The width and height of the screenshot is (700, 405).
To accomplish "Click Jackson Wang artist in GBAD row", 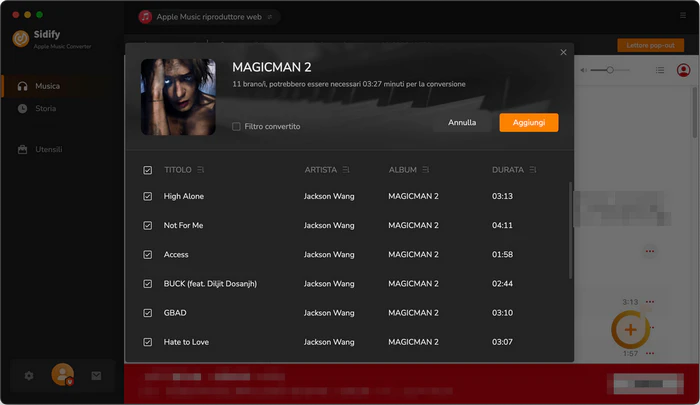I will click(329, 313).
